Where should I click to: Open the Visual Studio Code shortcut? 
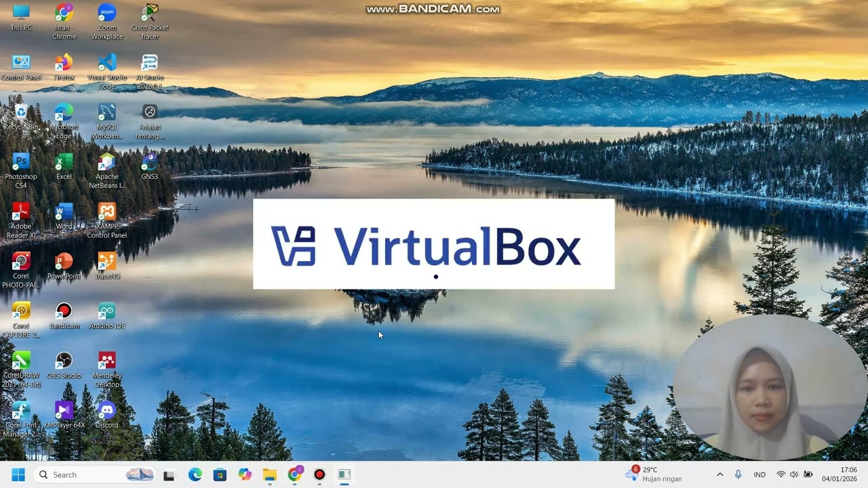[x=107, y=72]
